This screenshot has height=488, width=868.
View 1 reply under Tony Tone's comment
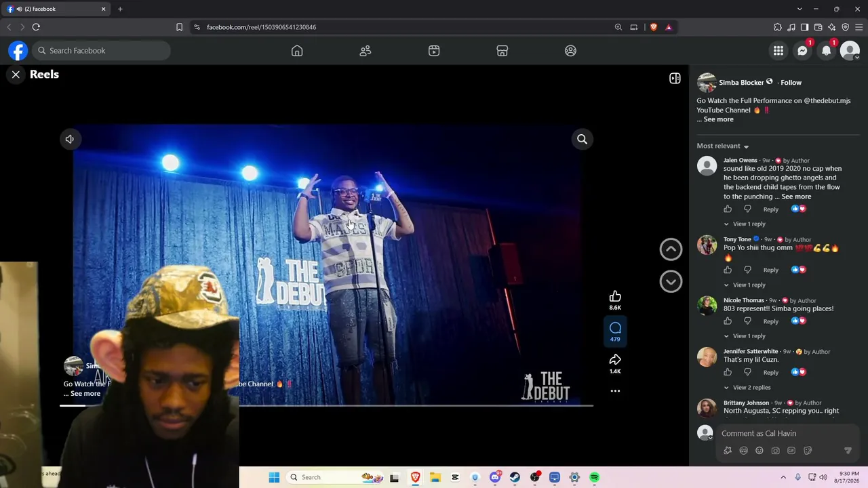point(745,285)
